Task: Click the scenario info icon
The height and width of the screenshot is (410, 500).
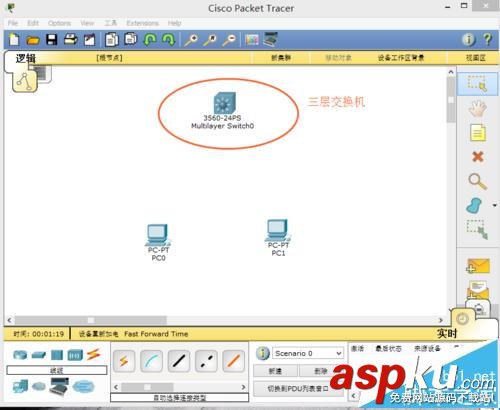Action: [263, 353]
